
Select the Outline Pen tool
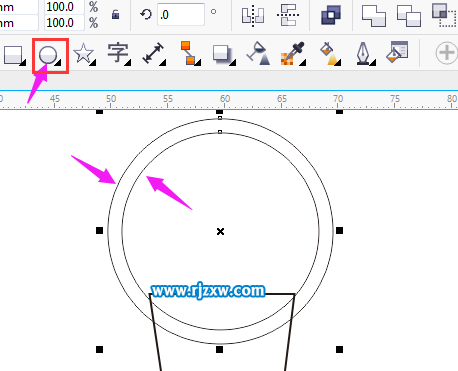[x=363, y=53]
